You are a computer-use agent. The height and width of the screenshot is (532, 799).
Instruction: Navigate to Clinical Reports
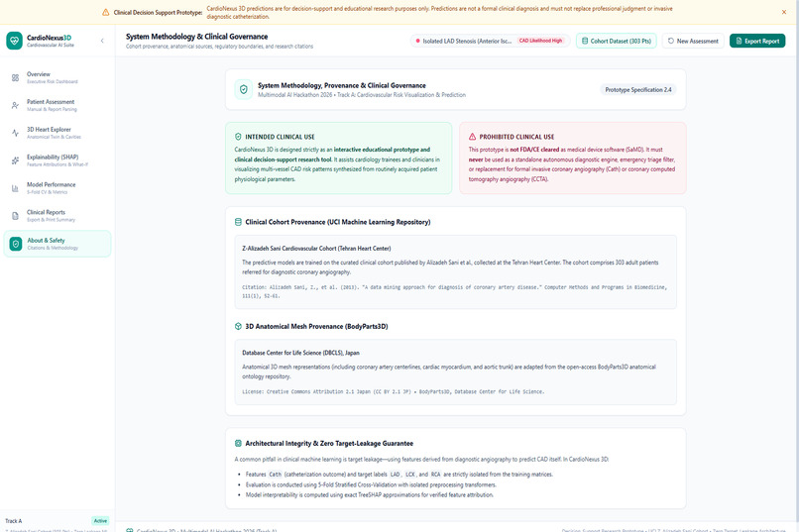tap(57, 216)
